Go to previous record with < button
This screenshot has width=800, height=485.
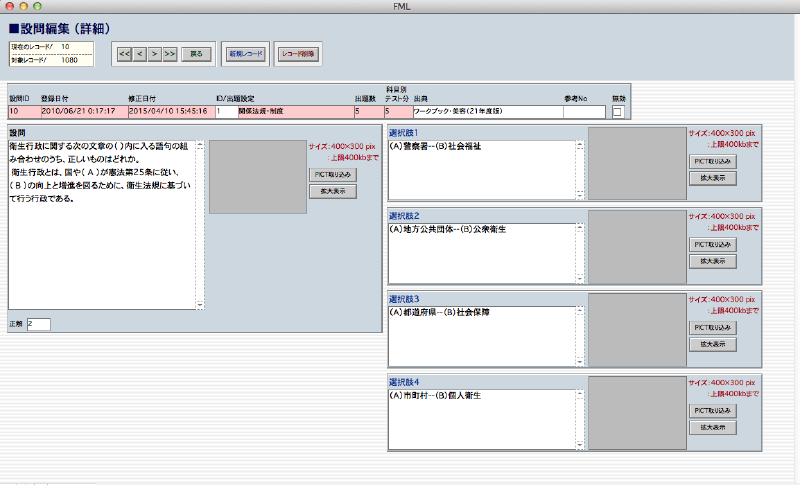tap(140, 54)
